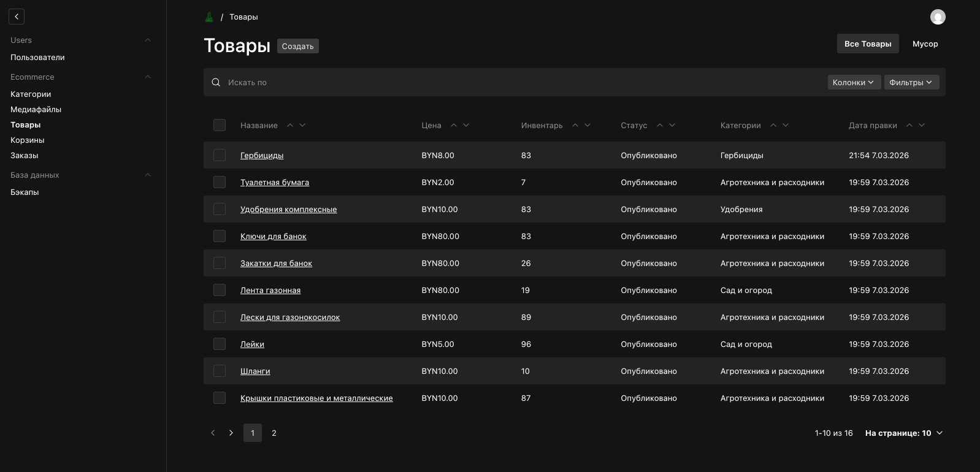Image resolution: width=980 pixels, height=472 pixels.
Task: Sort Инвентарь column ascending arrow
Action: pyautogui.click(x=575, y=125)
